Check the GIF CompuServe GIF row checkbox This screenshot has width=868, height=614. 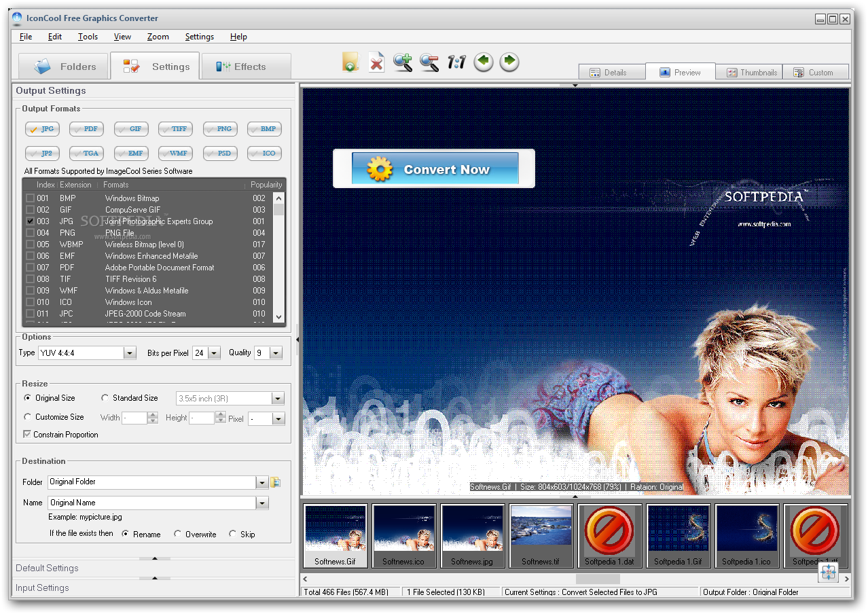coord(30,210)
